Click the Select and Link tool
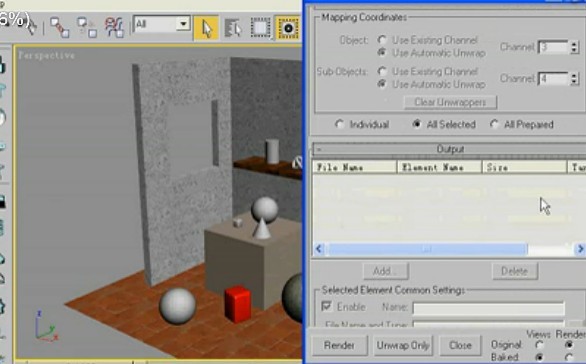This screenshot has height=364, width=586. tap(60, 28)
